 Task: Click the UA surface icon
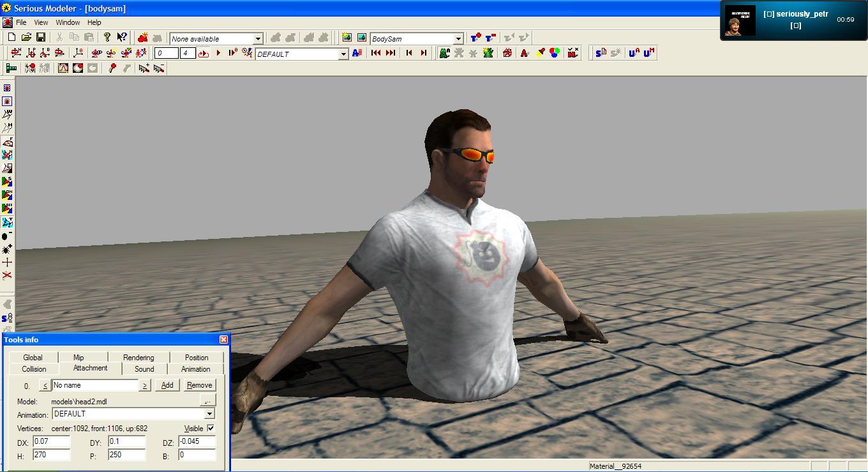click(x=634, y=53)
